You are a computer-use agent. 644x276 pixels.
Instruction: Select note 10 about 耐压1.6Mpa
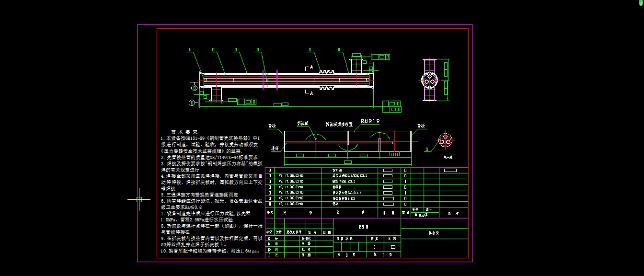pos(209,251)
